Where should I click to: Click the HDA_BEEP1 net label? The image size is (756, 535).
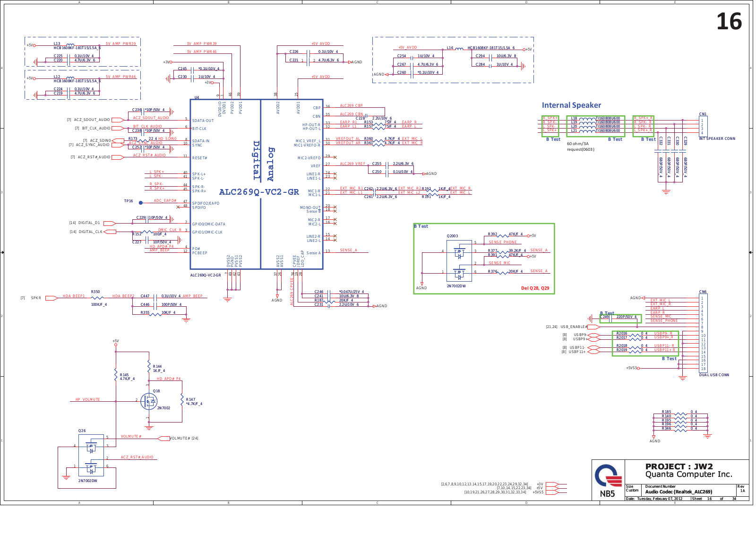point(74,296)
